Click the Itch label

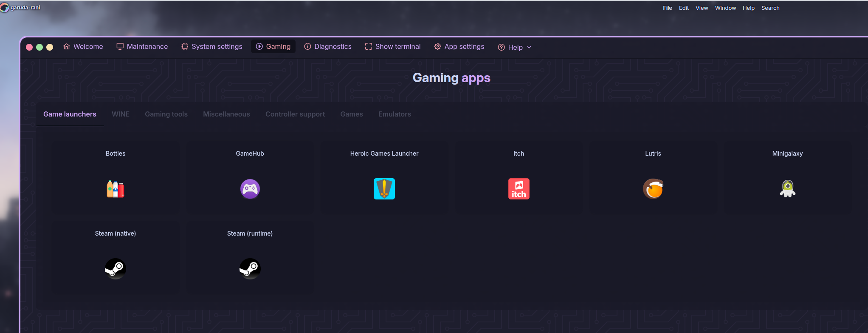click(519, 154)
